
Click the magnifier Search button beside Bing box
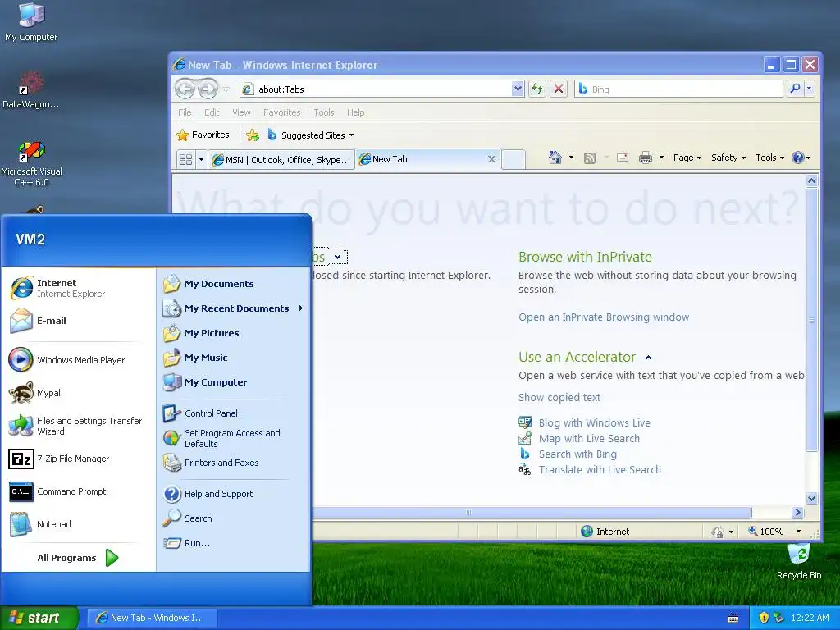[x=795, y=89]
